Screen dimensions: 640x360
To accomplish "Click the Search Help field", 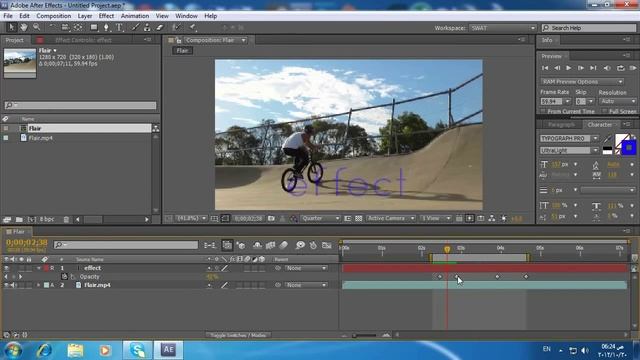I will [x=589, y=28].
